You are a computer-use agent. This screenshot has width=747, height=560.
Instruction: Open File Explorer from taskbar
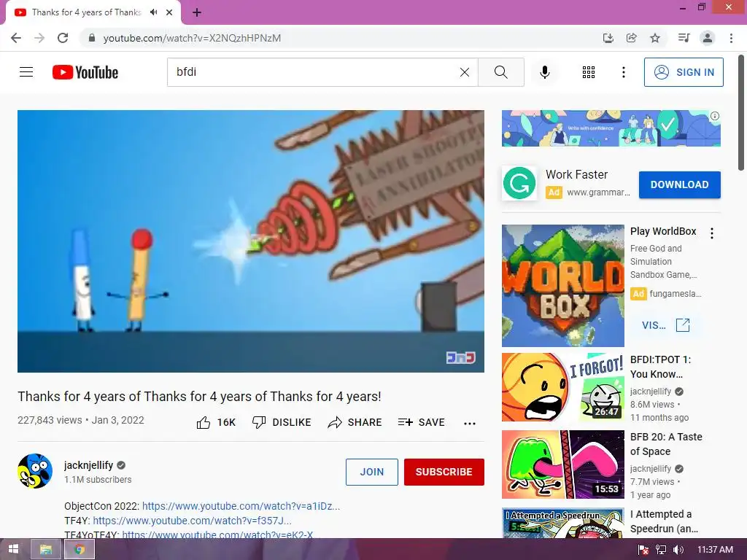[46, 550]
